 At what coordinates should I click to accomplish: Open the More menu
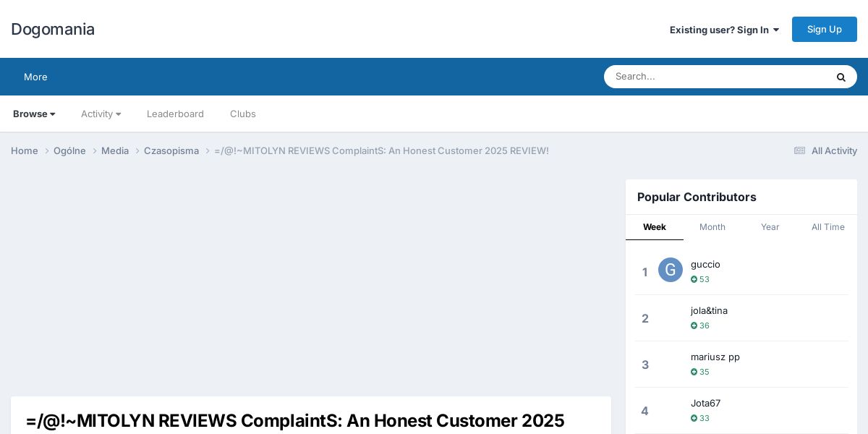pos(35,77)
